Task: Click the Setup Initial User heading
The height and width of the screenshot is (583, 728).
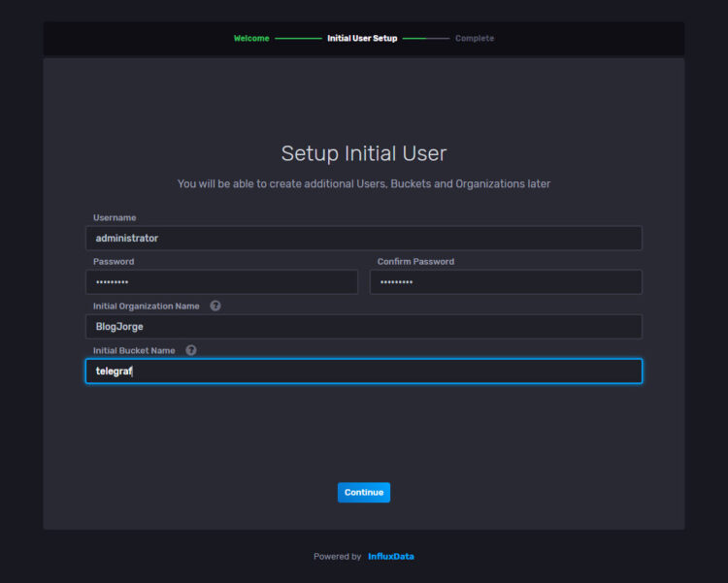Action: click(364, 153)
